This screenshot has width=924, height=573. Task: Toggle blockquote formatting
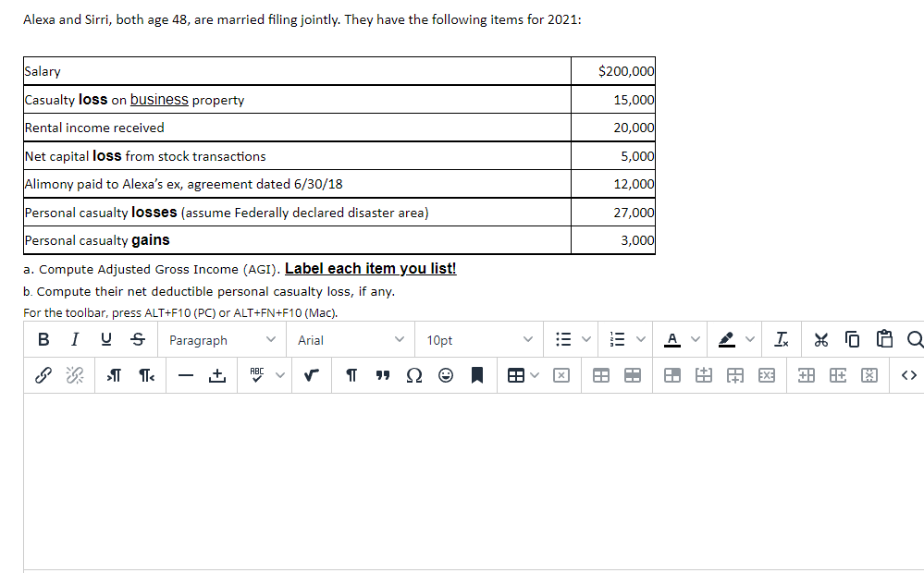[x=383, y=375]
